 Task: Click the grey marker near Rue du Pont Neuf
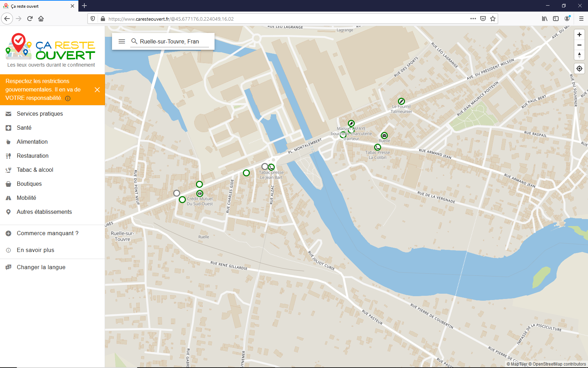(x=177, y=193)
